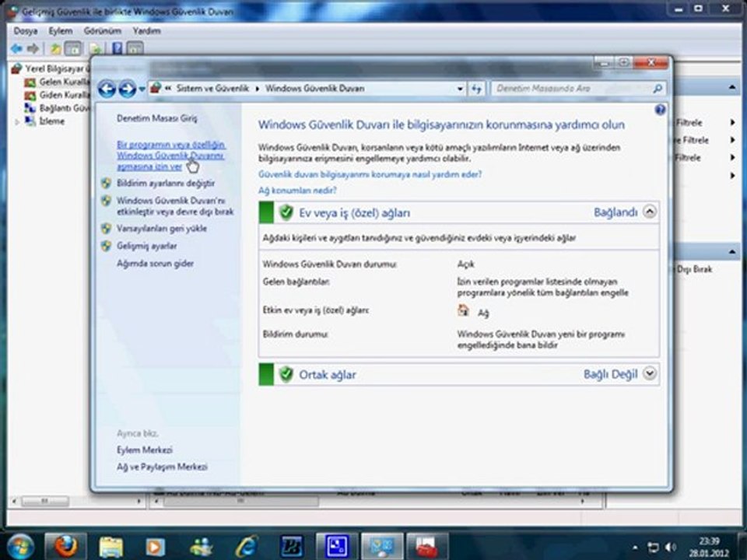Select Bağlantı Güvenlik item in background tree
The height and width of the screenshot is (560, 747).
pos(58,108)
